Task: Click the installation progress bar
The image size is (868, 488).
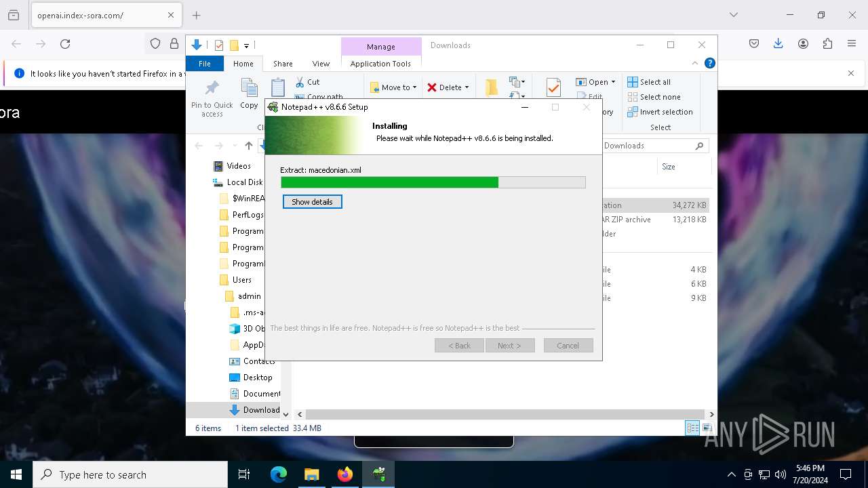Action: coord(433,182)
